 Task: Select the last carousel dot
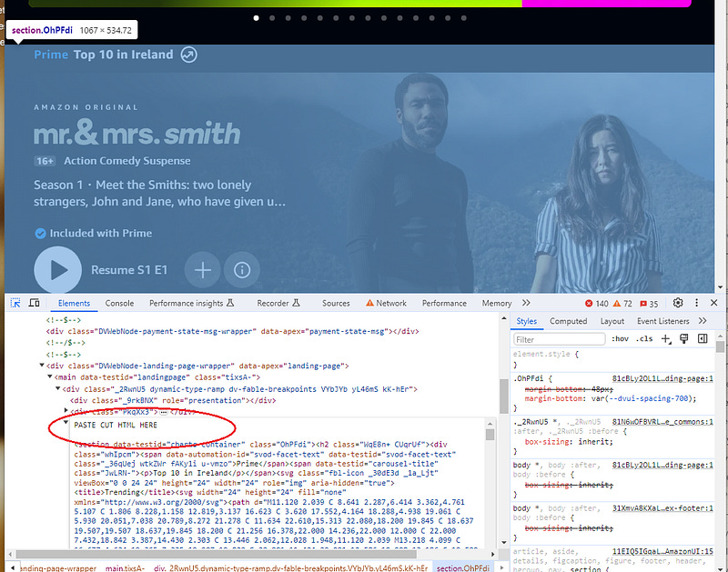pyautogui.click(x=464, y=18)
